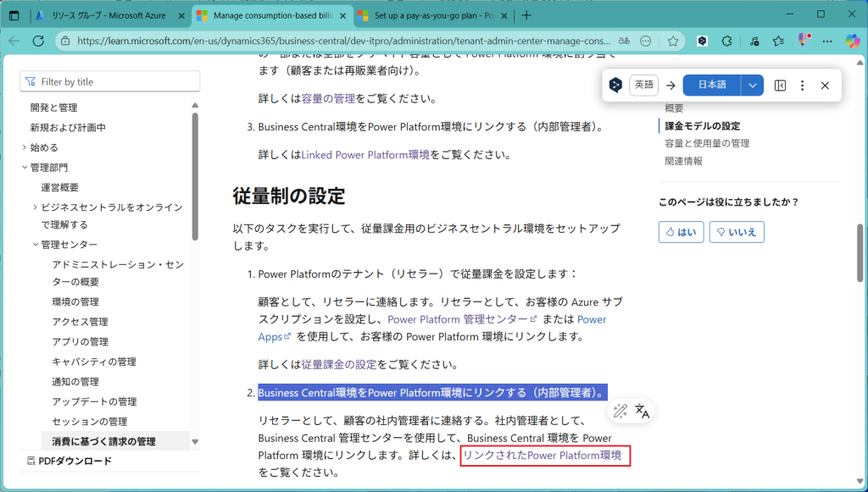This screenshot has width=868, height=492.
Task: Click the Filter by title field
Action: pos(109,82)
